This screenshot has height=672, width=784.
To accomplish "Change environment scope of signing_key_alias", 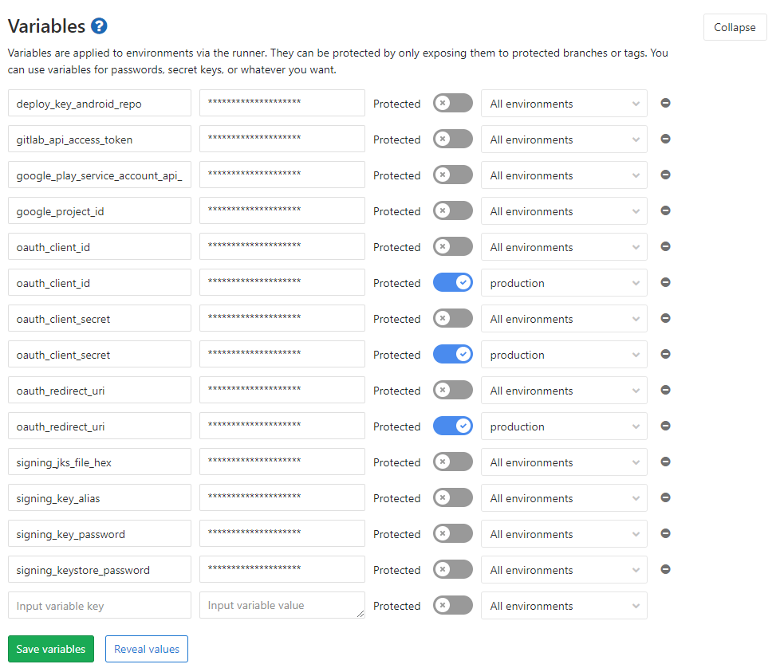I will (x=564, y=498).
